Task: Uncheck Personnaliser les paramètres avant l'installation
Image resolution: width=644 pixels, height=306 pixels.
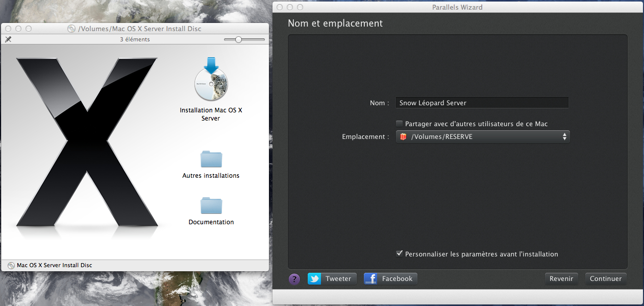Action: click(x=400, y=254)
